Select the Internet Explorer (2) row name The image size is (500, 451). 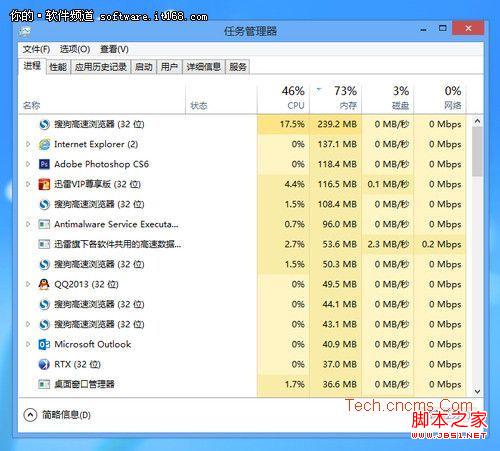[96, 144]
